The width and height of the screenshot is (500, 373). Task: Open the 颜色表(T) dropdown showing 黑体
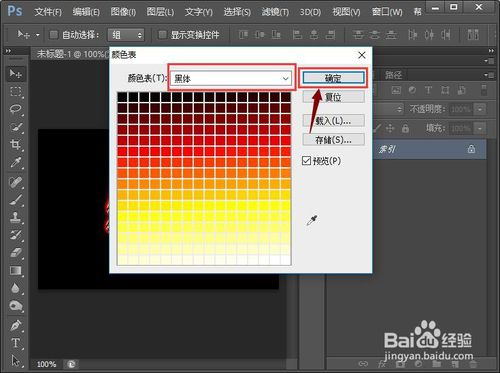[231, 79]
